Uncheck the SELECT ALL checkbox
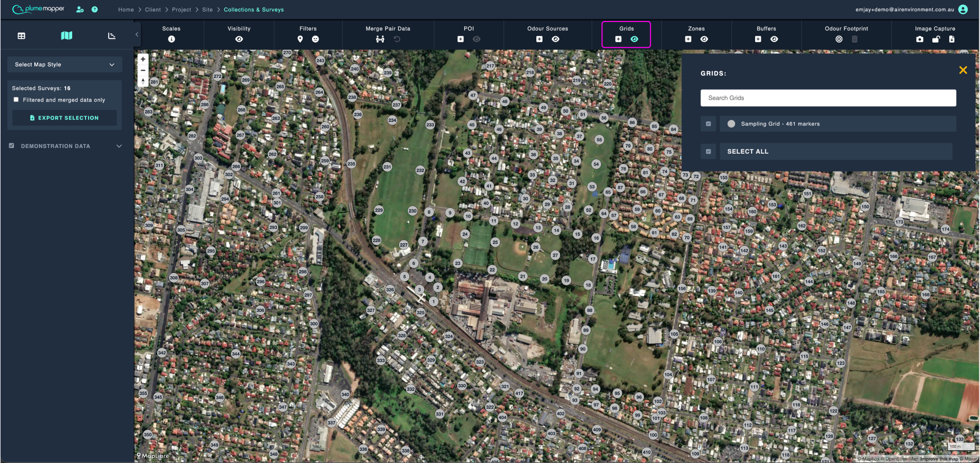The width and height of the screenshot is (980, 463). [x=708, y=152]
